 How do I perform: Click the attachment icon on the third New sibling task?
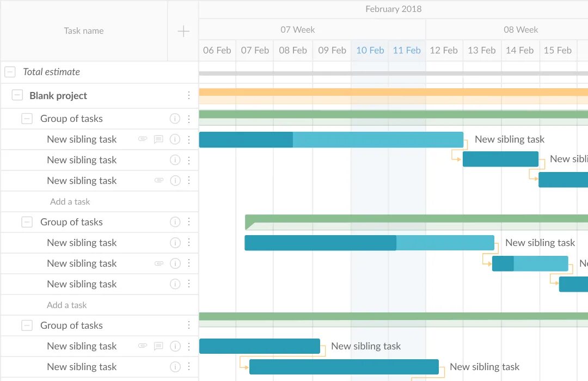tap(159, 180)
